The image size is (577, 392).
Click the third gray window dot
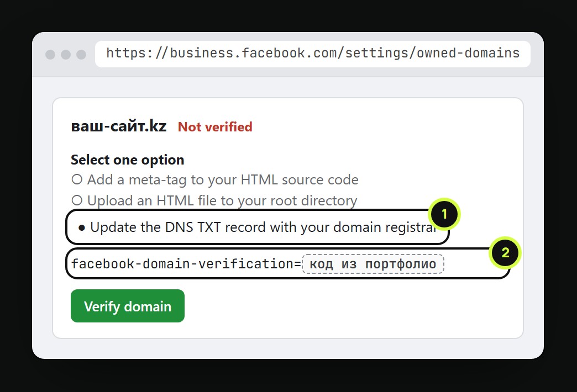81,55
